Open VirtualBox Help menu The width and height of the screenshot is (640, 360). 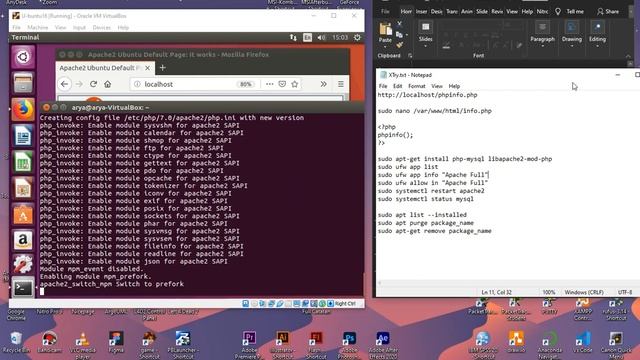point(123,27)
